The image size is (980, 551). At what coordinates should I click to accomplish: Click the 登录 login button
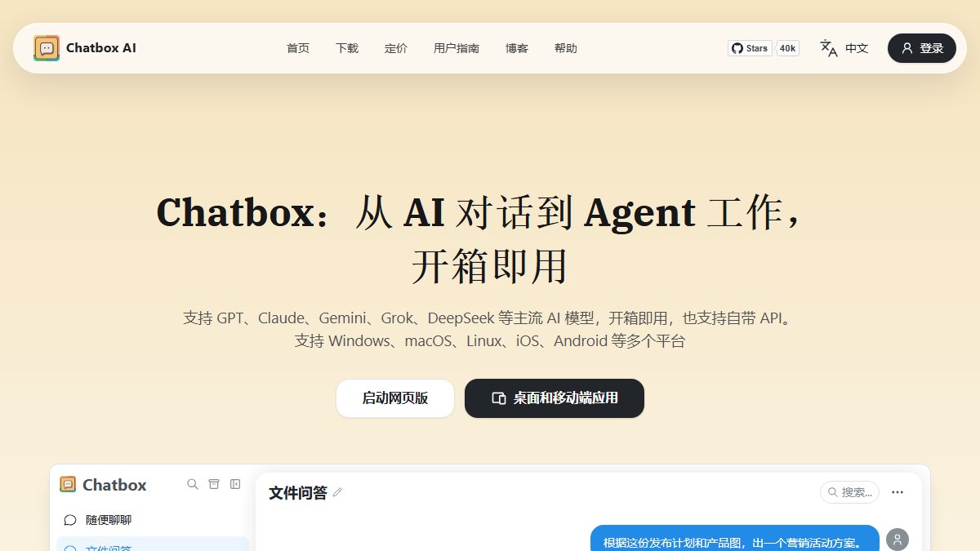click(x=922, y=48)
